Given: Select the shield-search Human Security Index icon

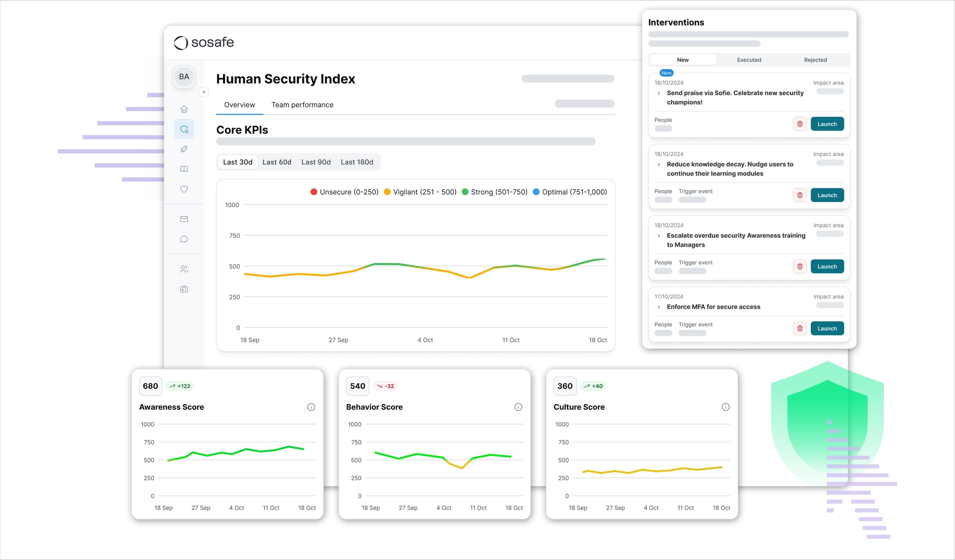Looking at the screenshot, I should 184,129.
